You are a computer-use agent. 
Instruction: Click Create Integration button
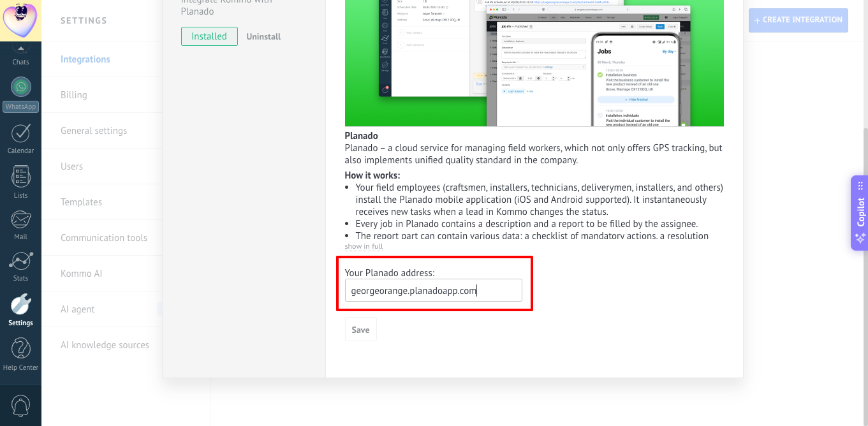tap(798, 20)
